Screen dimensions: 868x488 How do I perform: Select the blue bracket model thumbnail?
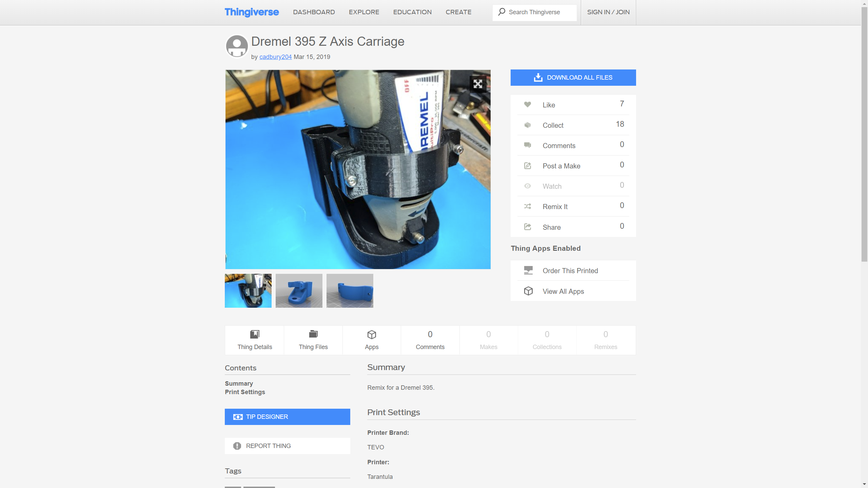[299, 291]
